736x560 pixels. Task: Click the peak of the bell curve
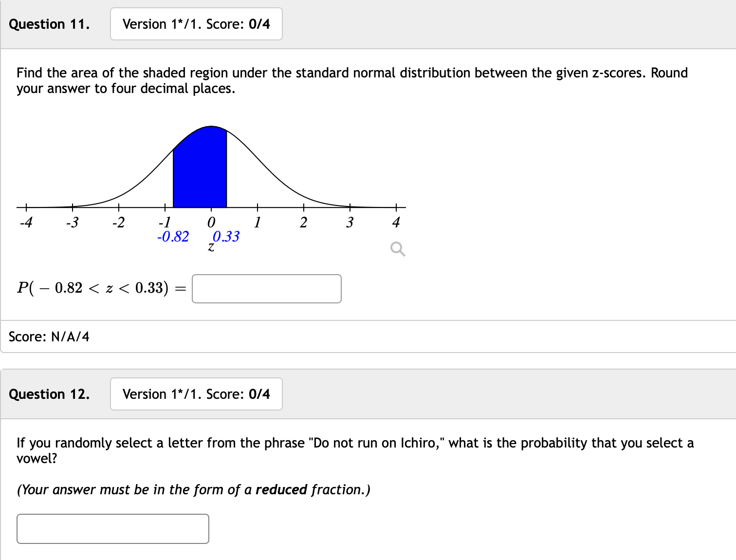point(211,127)
